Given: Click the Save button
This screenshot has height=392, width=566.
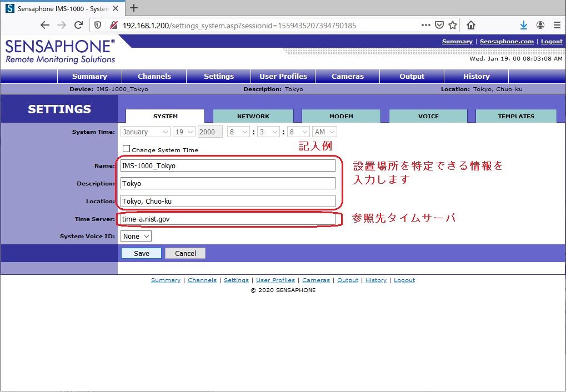Looking at the screenshot, I should pyautogui.click(x=142, y=253).
